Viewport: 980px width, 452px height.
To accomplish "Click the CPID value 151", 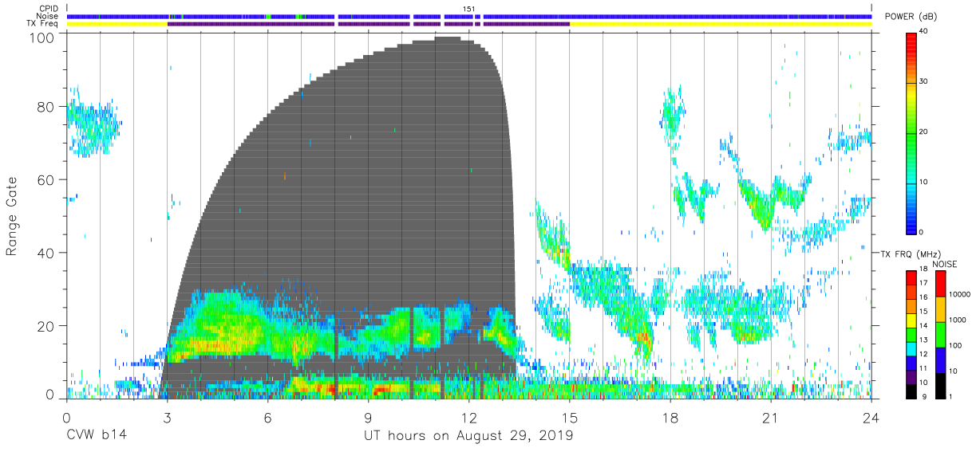I will 468,9.
